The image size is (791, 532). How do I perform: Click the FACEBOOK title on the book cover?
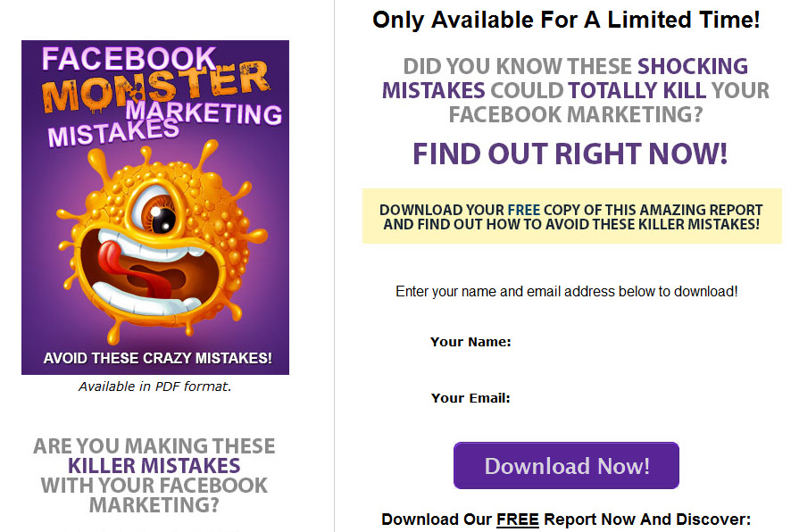(129, 59)
